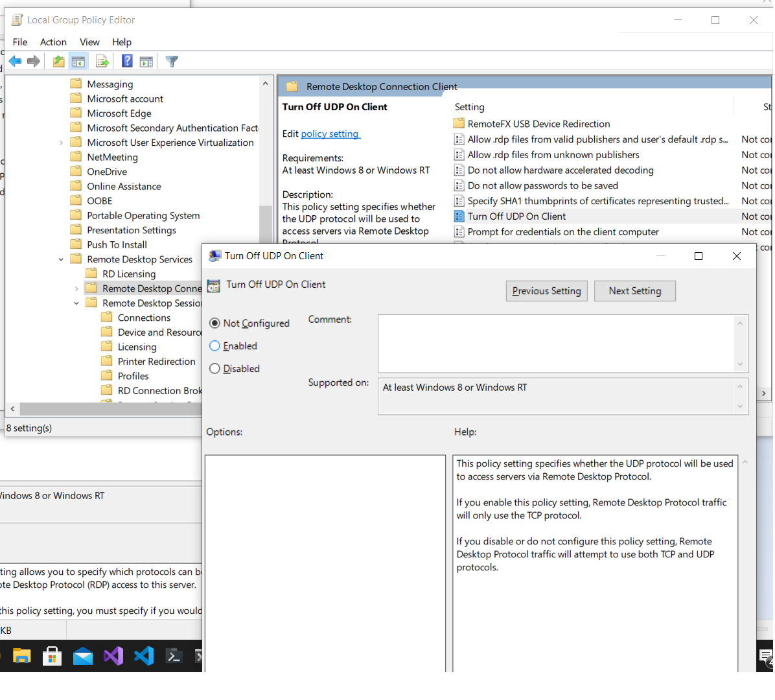The image size is (775, 700).
Task: Click the Connections folder icon
Action: (x=107, y=318)
